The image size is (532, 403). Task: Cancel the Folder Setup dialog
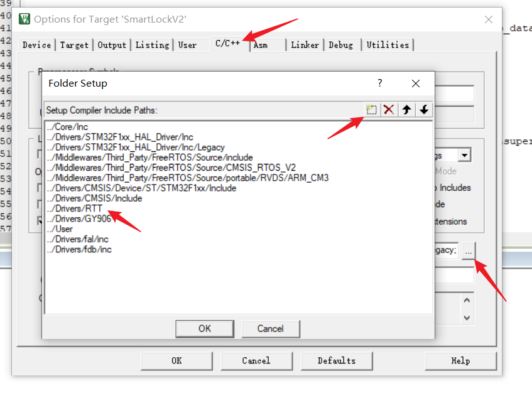270,328
